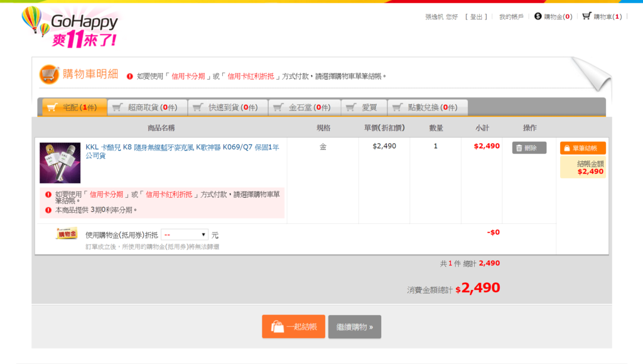Image resolution: width=643 pixels, height=364 pixels.
Task: Click 信用卡分期 link in the product notice
Action: 107,195
